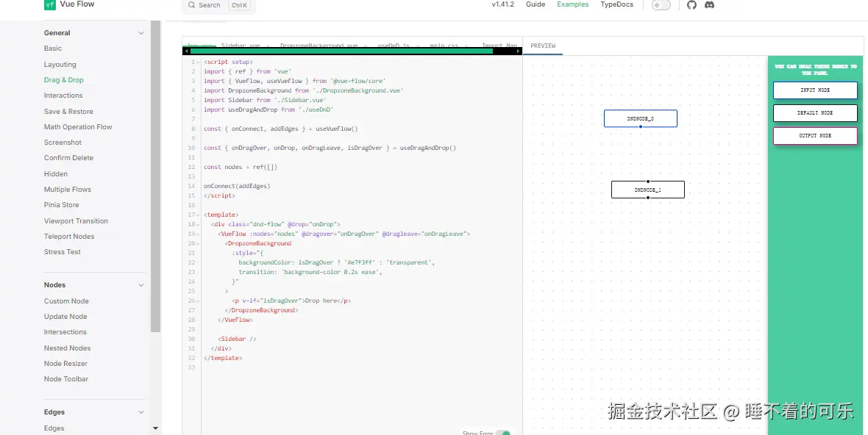The width and height of the screenshot is (868, 435).
Task: Click the Vue Flow logo icon
Action: point(50,5)
